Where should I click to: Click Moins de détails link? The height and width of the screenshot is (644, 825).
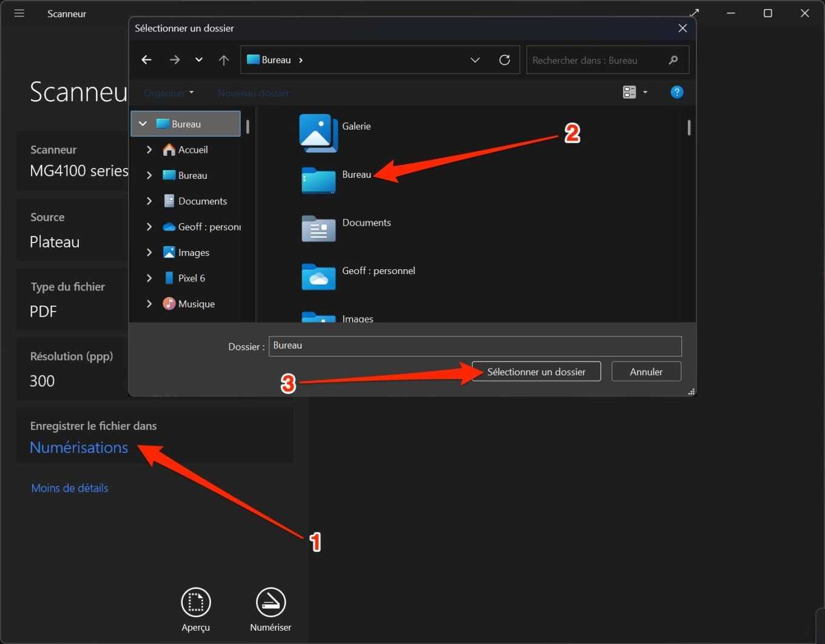(70, 488)
